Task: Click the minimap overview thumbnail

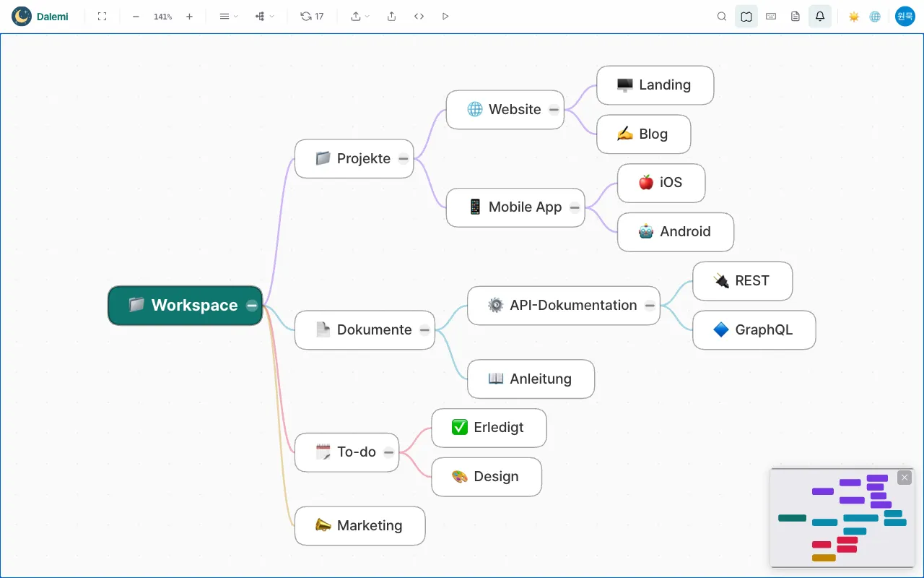Action: pyautogui.click(x=842, y=517)
